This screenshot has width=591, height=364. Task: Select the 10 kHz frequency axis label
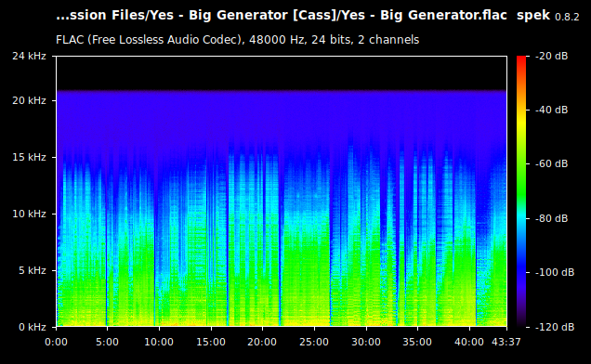29,214
